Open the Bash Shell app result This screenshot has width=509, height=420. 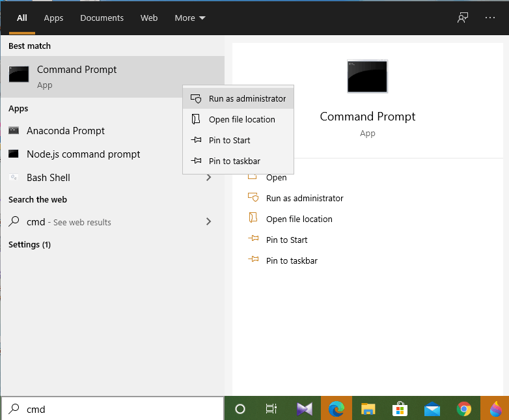(x=113, y=177)
